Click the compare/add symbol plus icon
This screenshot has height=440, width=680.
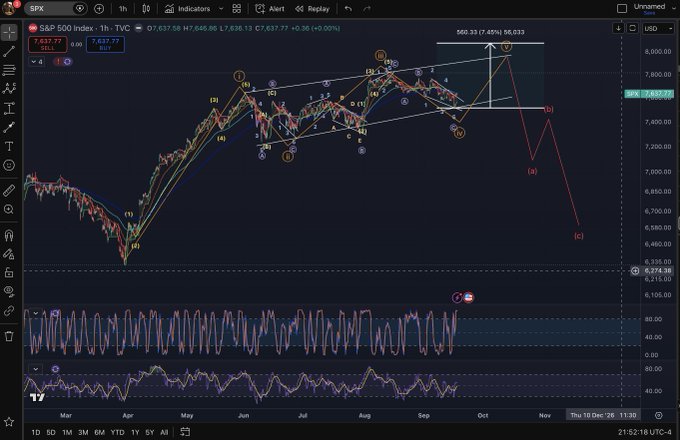99,9
